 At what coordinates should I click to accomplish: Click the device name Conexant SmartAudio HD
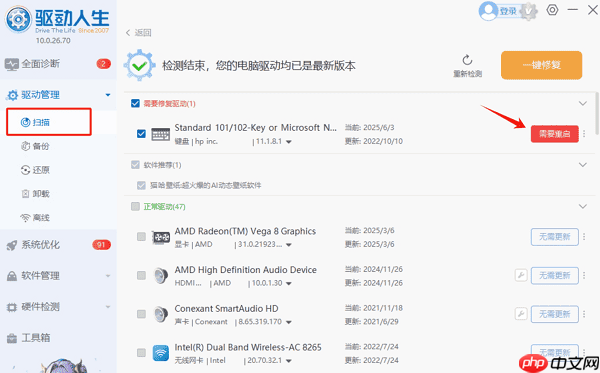coord(227,308)
